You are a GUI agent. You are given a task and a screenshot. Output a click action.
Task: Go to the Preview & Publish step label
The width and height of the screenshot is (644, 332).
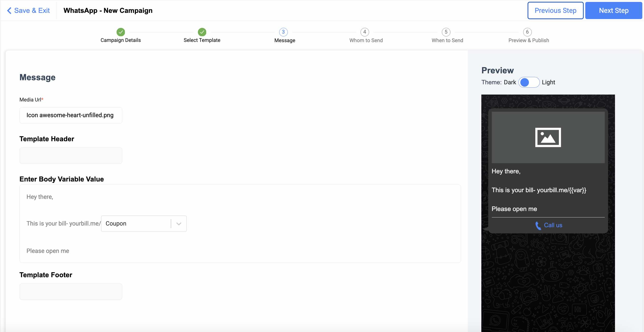(528, 40)
